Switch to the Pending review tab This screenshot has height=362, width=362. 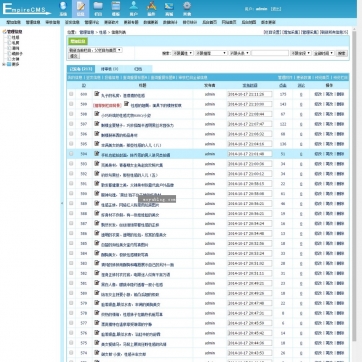[x=109, y=69]
